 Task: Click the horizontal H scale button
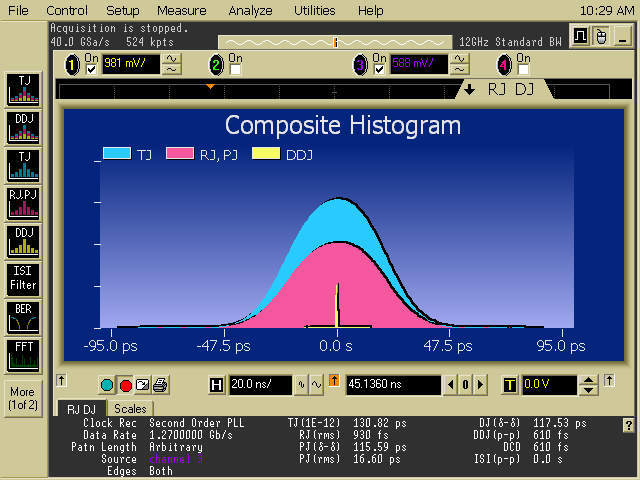click(217, 385)
